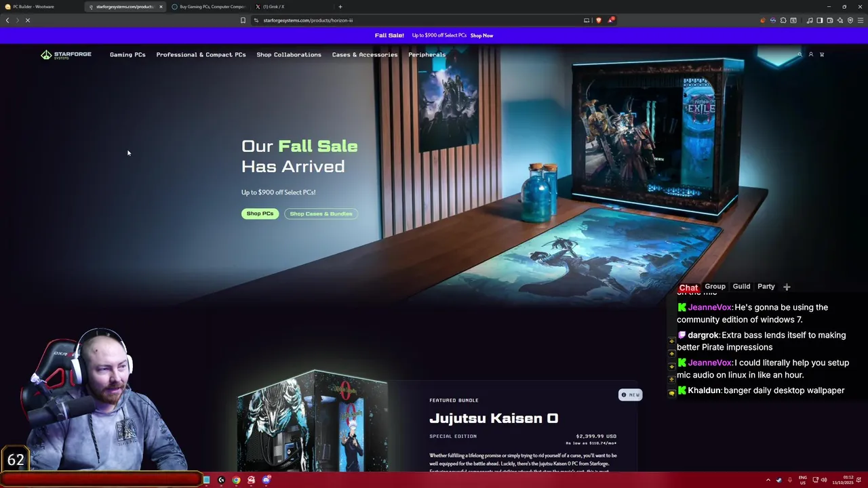Viewport: 868px width, 488px height.
Task: Click 'Up to $900 off Select PCs!' hero text
Action: point(278,192)
